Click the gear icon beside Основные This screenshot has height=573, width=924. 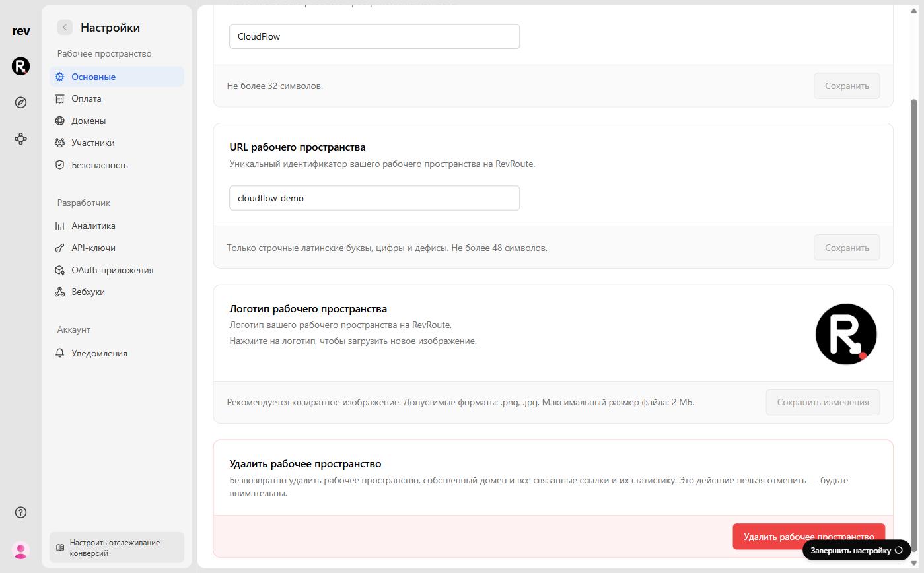coord(60,77)
